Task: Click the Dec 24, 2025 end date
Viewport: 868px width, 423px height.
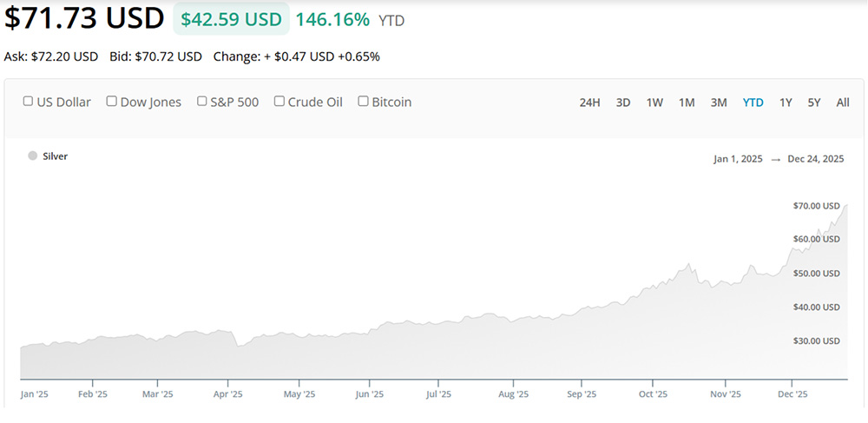Action: coord(816,159)
